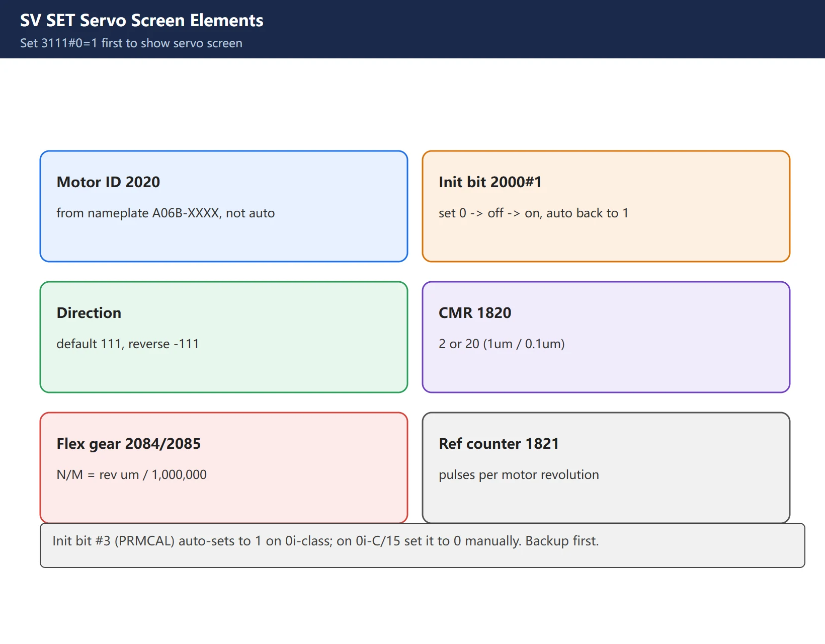Click the '2 or 20 (1um / 0.1um)' text

[x=502, y=344]
